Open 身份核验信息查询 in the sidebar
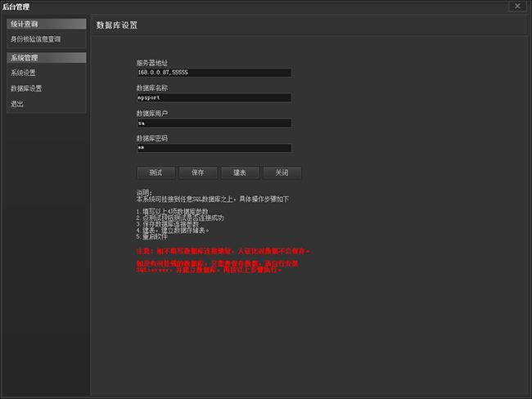 pos(35,38)
